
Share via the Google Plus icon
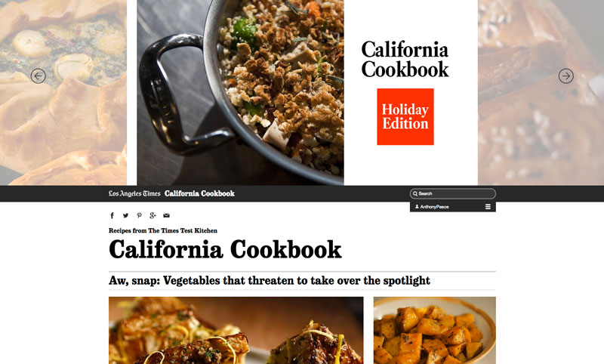point(153,215)
